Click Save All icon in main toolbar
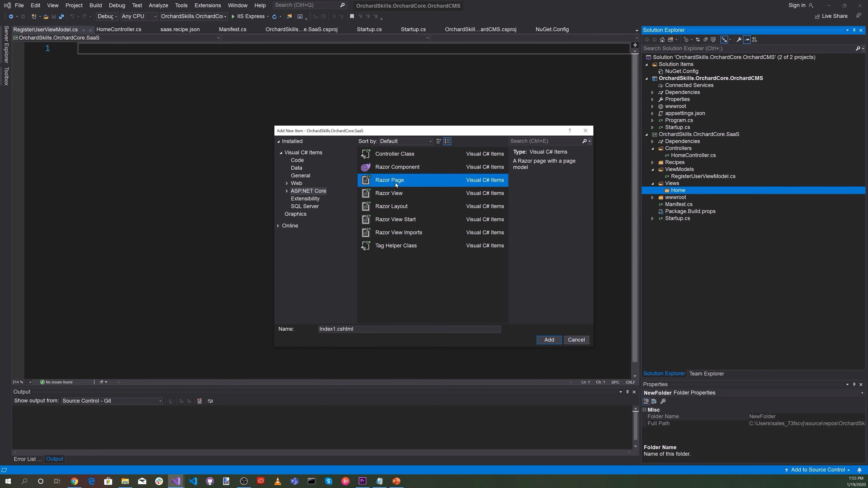 (61, 16)
